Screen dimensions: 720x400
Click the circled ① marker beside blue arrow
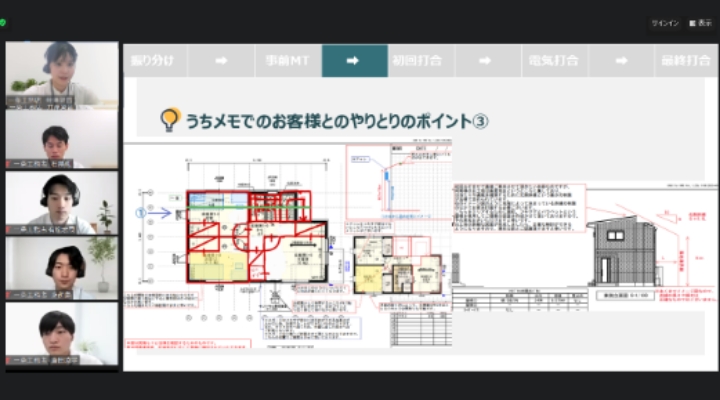[141, 213]
